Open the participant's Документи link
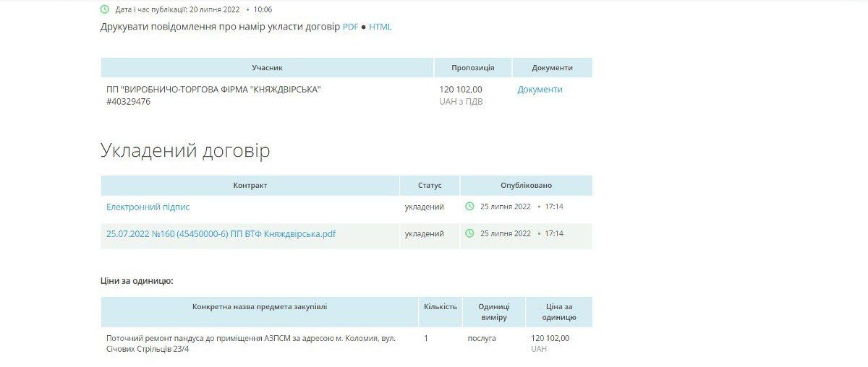The width and height of the screenshot is (868, 367). [540, 90]
